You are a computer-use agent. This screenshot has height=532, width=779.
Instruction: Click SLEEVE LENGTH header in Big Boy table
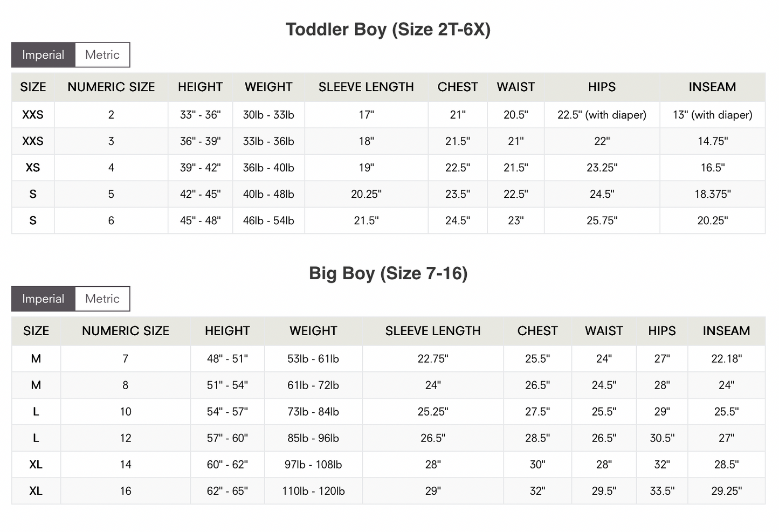[x=433, y=331]
